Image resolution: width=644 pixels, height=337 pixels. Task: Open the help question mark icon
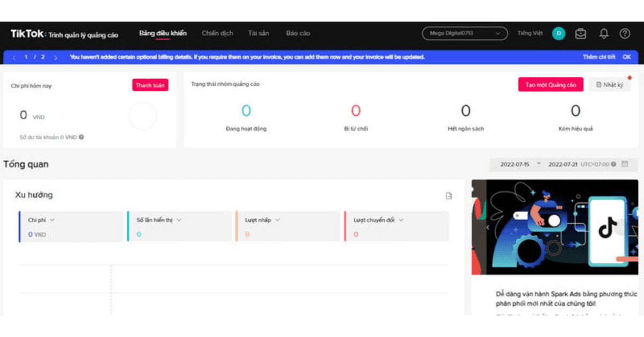click(625, 34)
